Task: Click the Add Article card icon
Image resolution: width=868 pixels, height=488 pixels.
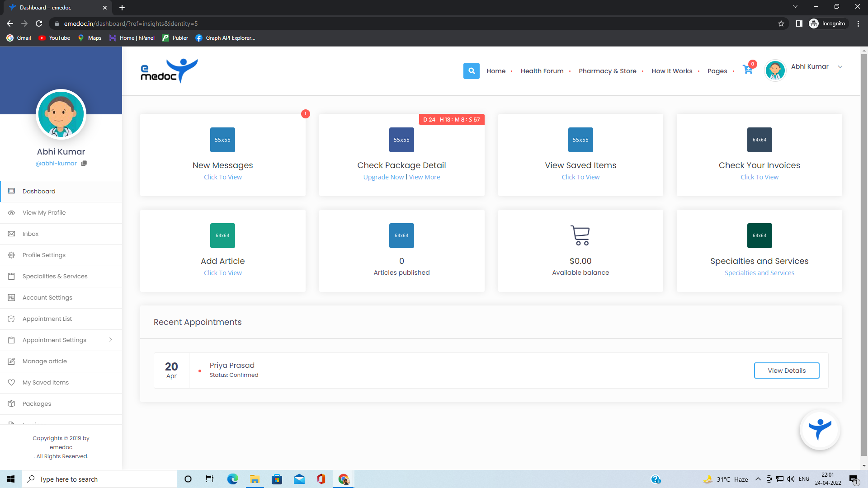Action: tap(222, 235)
